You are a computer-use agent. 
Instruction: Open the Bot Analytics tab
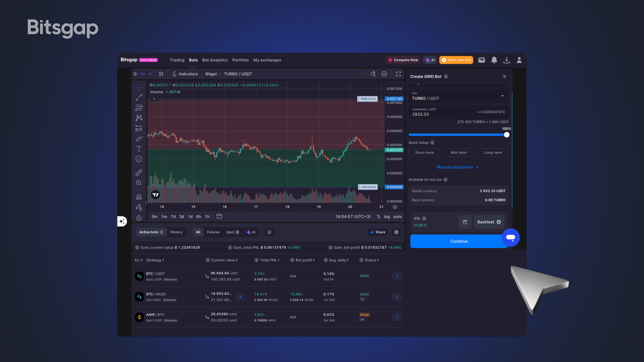tap(215, 60)
